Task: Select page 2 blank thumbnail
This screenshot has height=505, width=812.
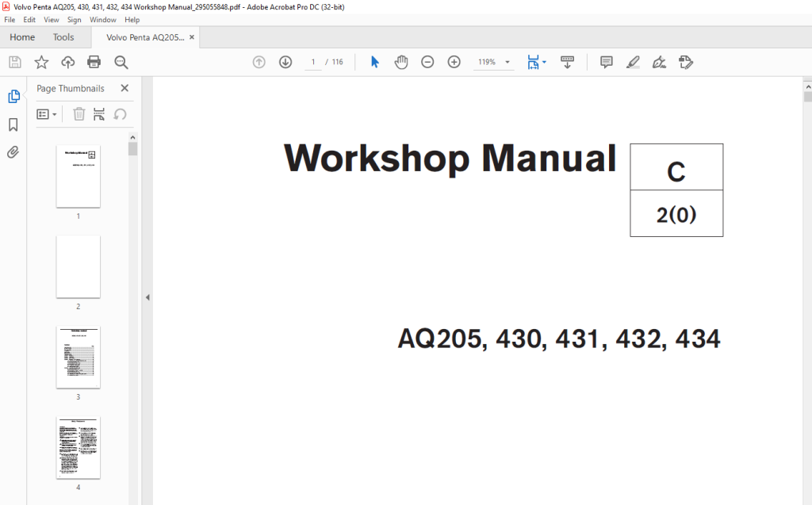Action: (79, 266)
